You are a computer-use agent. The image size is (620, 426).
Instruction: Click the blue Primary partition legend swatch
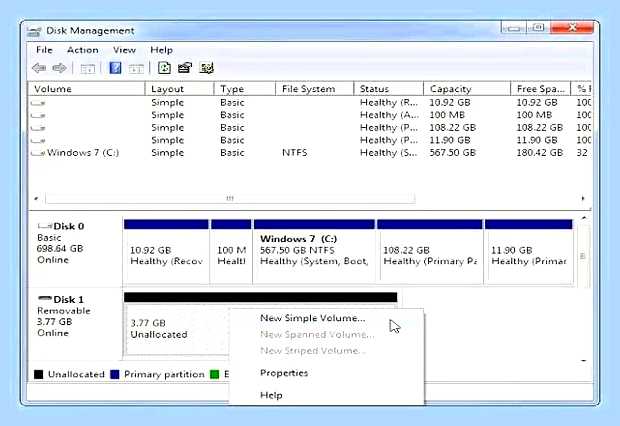[115, 374]
